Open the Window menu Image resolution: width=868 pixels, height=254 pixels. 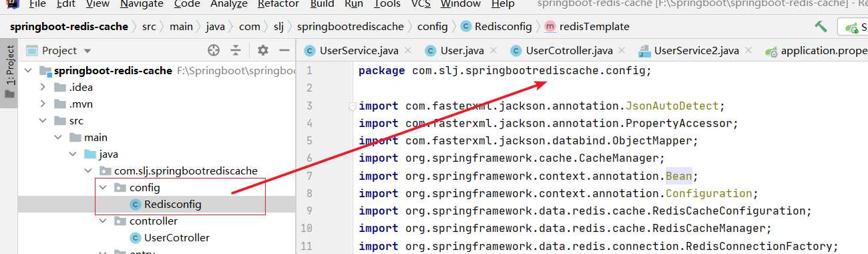click(461, 4)
